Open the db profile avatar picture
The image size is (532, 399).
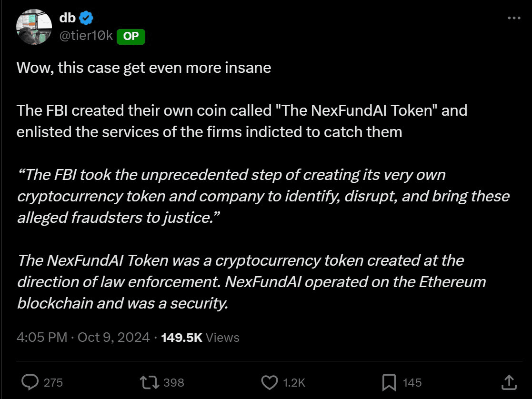pos(34,28)
